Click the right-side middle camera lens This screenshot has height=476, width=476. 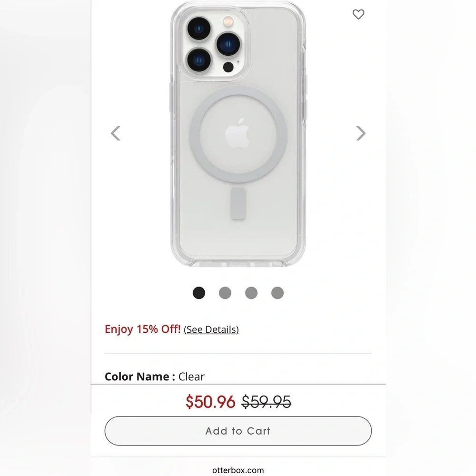pos(229,44)
